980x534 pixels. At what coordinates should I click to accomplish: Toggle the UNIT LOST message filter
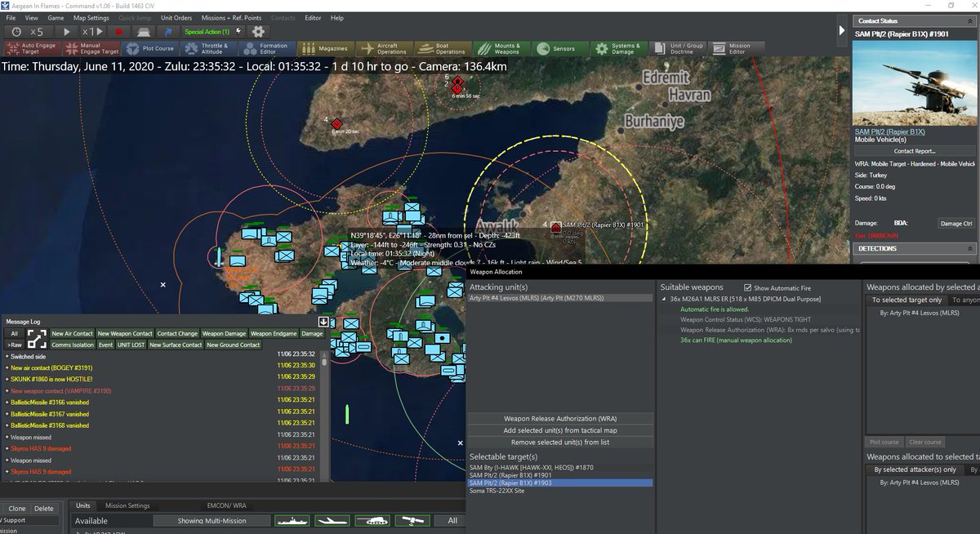[x=131, y=345]
